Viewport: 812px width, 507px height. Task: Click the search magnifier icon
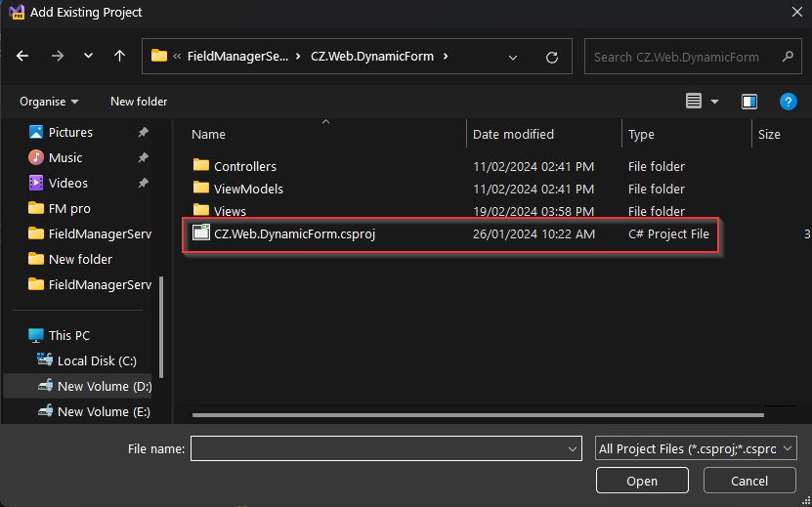[788, 57]
